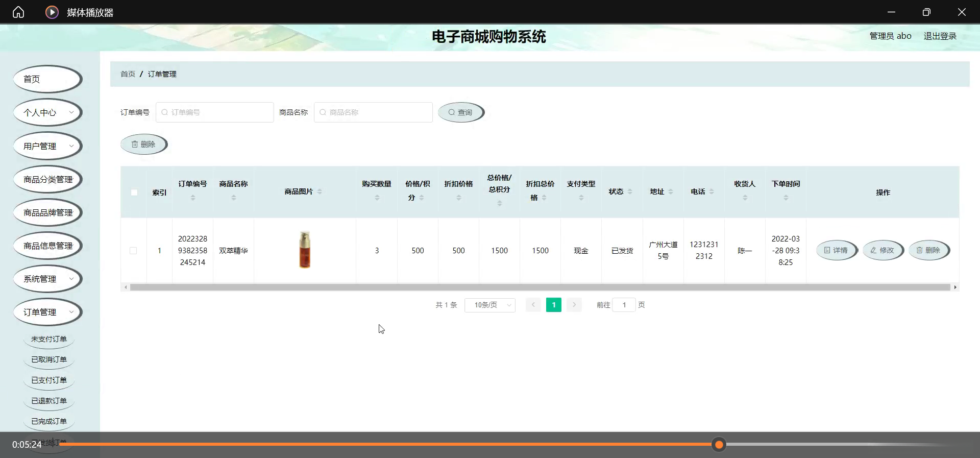Open 商品分类管理 in the sidebar

[47, 179]
